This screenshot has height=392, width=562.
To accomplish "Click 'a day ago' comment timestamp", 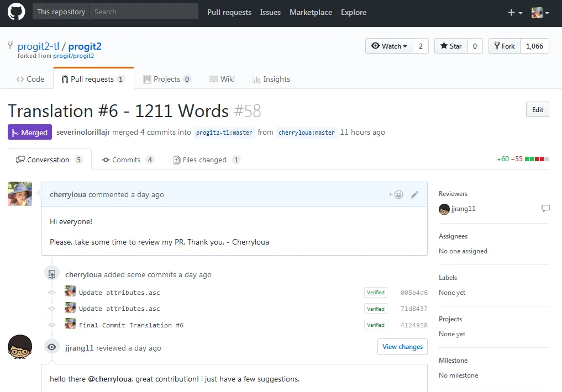I will [x=148, y=194].
